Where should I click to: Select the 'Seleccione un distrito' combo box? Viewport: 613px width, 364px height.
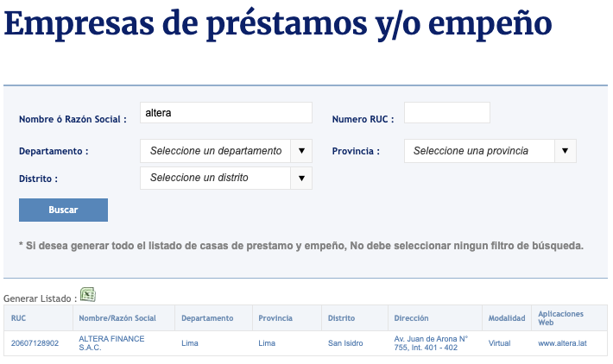coord(226,178)
